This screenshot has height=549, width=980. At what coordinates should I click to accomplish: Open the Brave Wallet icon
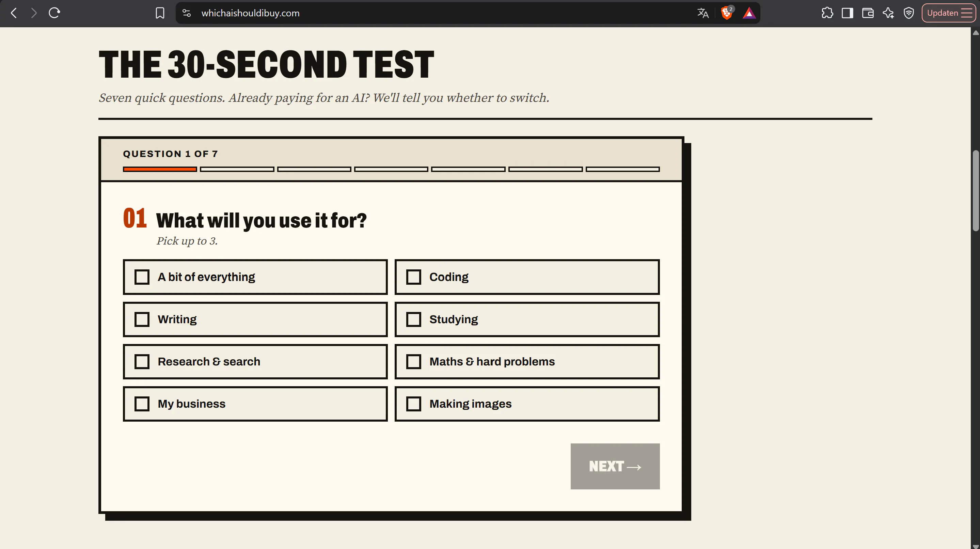[868, 13]
